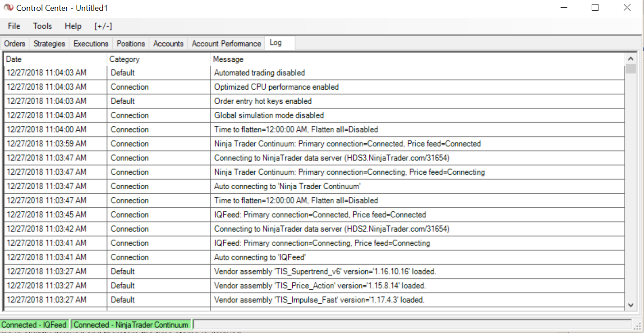The height and width of the screenshot is (333, 644).
Task: Click Default category in 'Automated trading disabled' row
Action: (123, 73)
